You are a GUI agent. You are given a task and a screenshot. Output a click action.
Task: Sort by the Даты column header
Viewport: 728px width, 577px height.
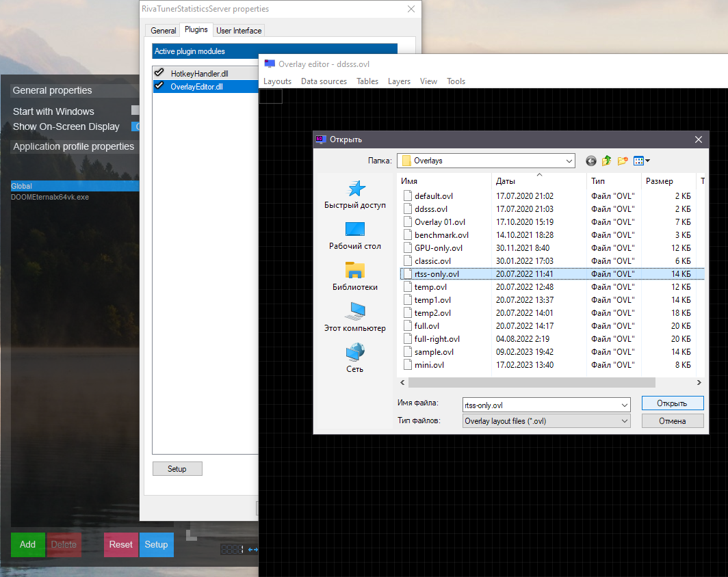tap(539, 181)
